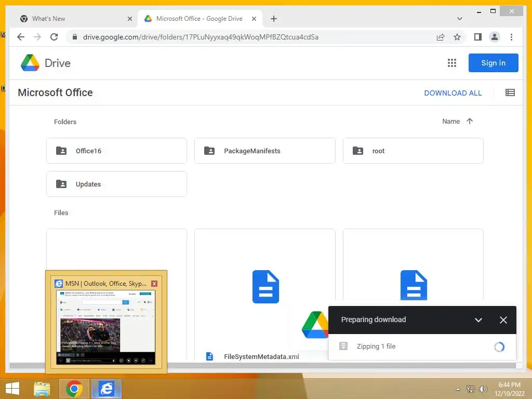
Task: Switch to list layout view
Action: pyautogui.click(x=510, y=92)
